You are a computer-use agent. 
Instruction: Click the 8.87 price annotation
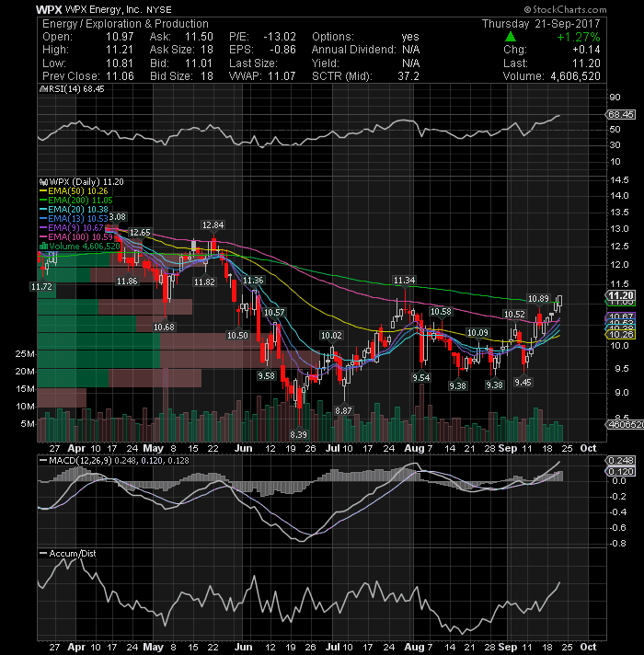click(x=343, y=410)
